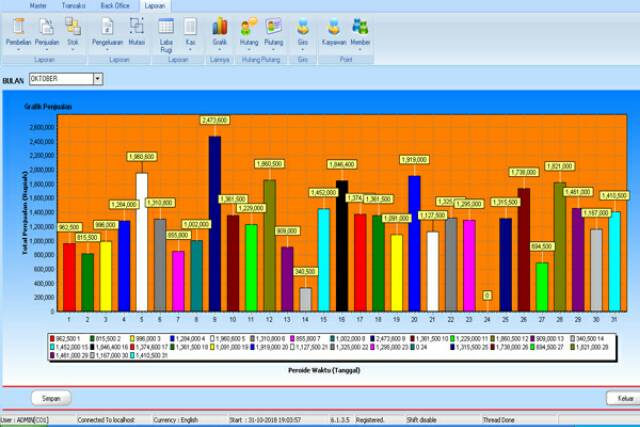Select the Mutasi report icon
This screenshot has height=427, width=640.
tap(138, 27)
